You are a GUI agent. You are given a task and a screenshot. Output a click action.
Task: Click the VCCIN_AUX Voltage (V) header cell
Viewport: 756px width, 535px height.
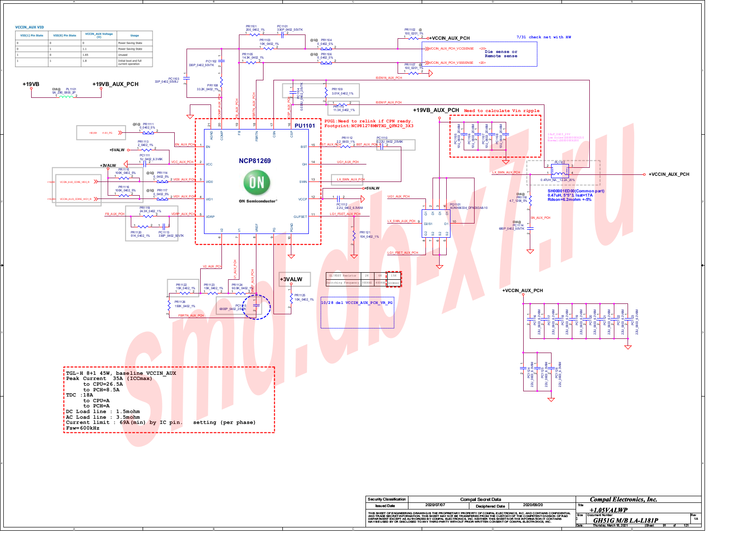(99, 35)
